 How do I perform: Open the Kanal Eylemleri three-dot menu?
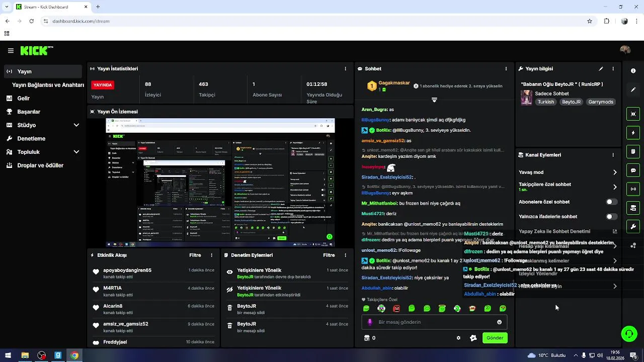tap(613, 155)
